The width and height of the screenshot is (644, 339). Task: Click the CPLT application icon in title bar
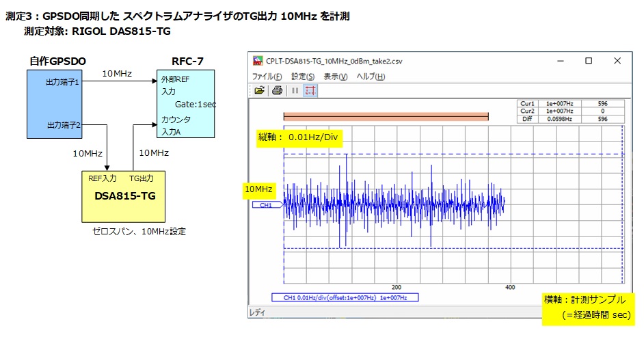click(x=258, y=61)
